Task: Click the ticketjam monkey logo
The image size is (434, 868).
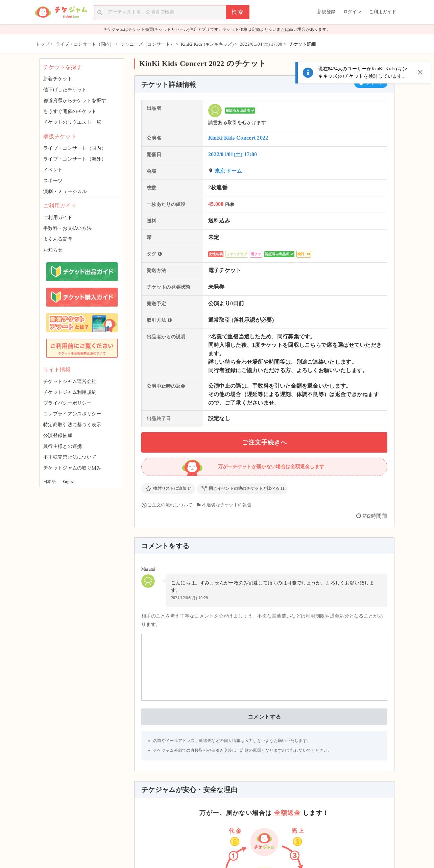Action: [x=61, y=12]
